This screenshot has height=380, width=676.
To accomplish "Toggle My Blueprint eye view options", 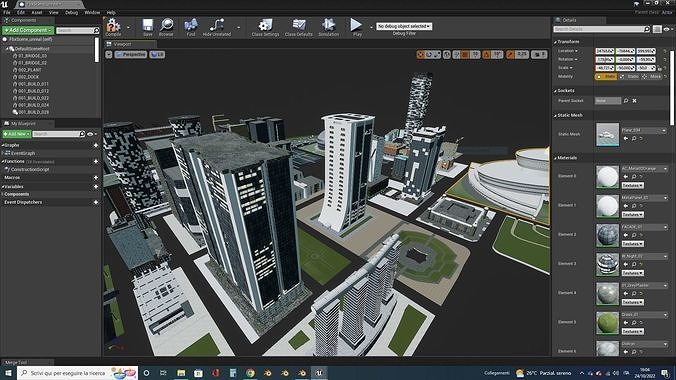I will [x=91, y=134].
